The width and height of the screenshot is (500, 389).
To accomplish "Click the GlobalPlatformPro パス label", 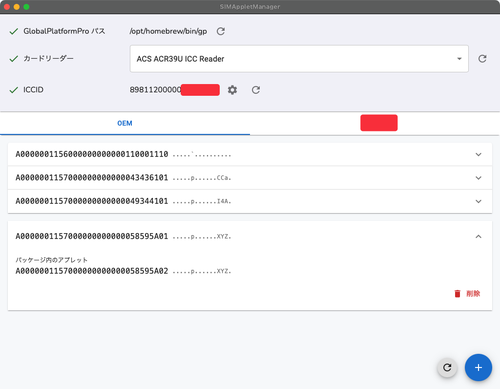I will pos(64,31).
